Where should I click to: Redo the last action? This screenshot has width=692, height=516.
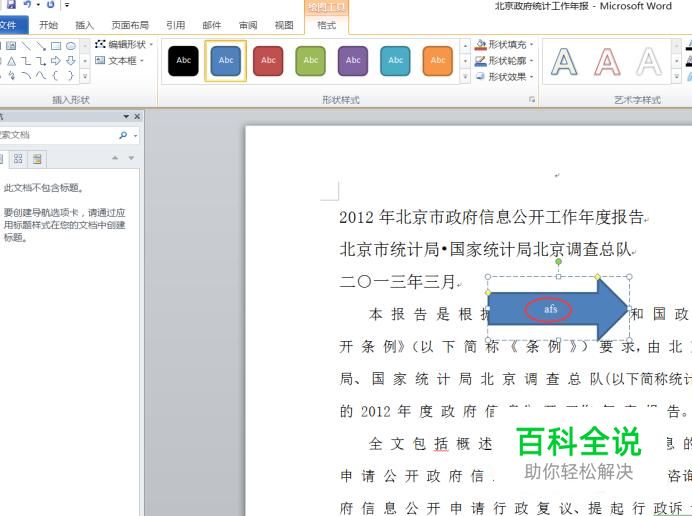[x=50, y=4]
